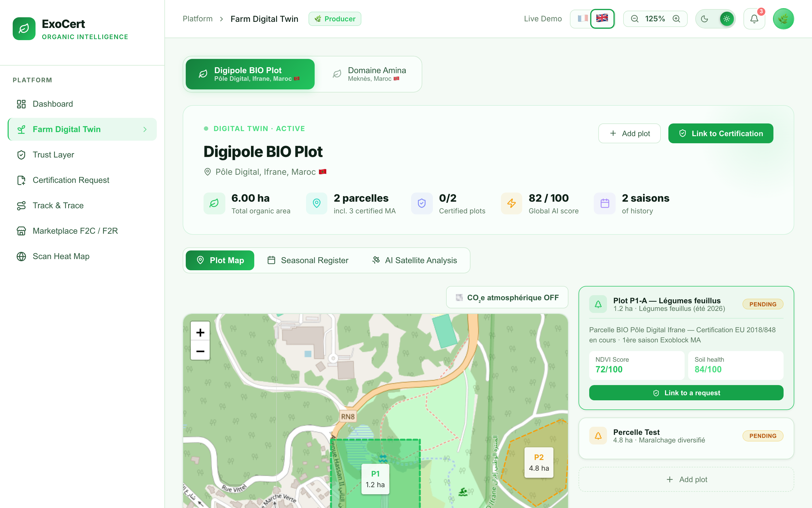Viewport: 812px width, 508px height.
Task: Zoom in with magnifier plus icon
Action: (x=676, y=19)
